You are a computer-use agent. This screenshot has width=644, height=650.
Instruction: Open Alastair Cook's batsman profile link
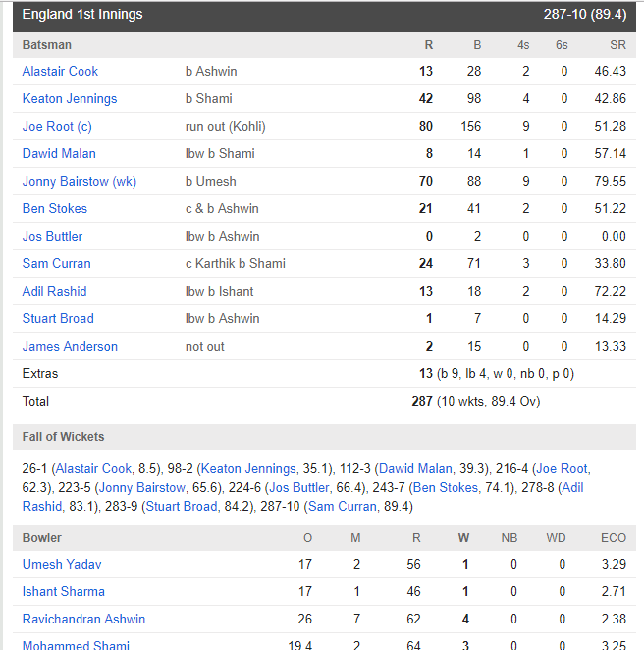pyautogui.click(x=60, y=72)
